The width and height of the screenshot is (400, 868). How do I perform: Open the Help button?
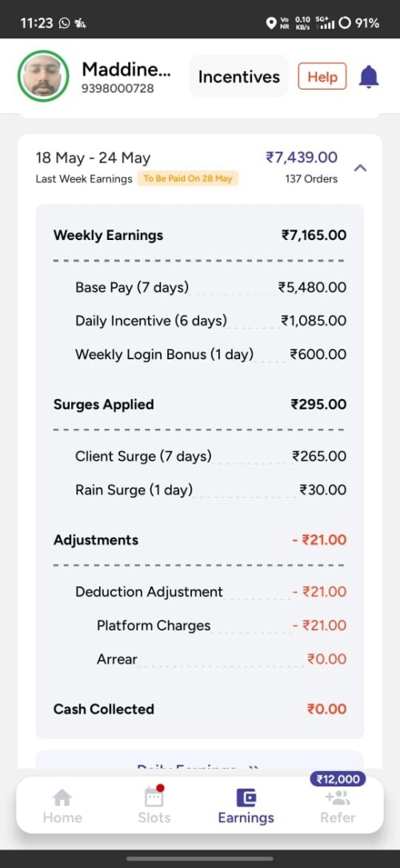click(322, 76)
